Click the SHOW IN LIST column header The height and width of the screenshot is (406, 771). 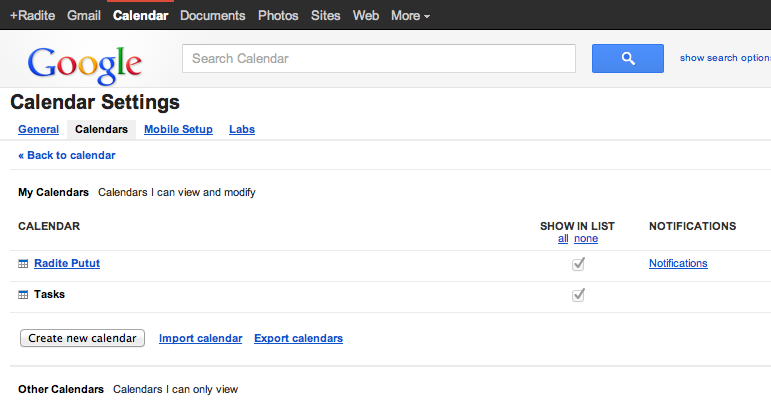[577, 226]
